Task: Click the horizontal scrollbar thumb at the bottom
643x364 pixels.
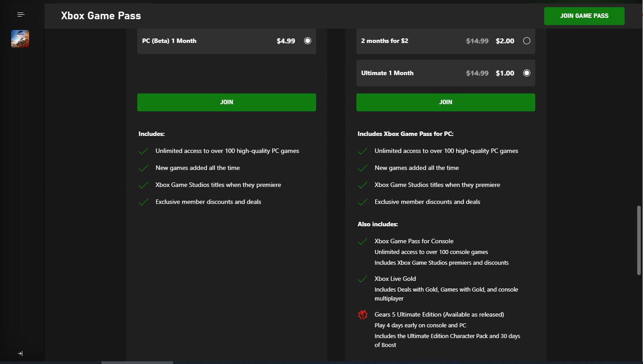Action: point(137,362)
